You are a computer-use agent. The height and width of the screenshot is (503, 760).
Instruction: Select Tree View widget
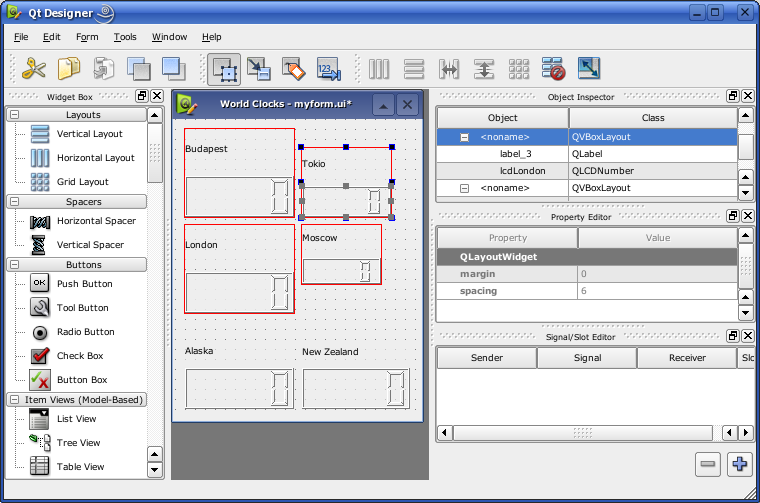[64, 442]
